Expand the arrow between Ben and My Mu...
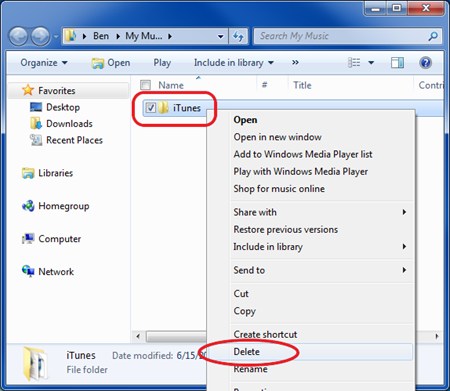 [x=118, y=36]
